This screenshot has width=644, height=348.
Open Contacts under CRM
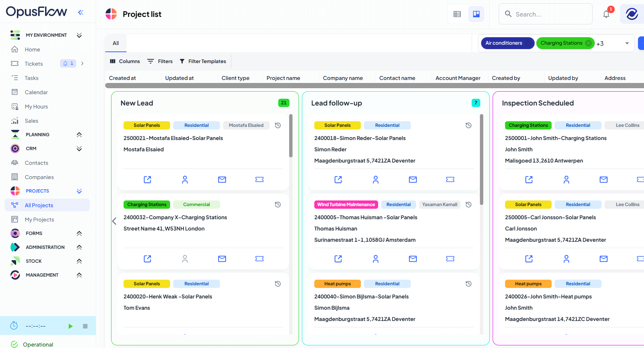coord(36,163)
